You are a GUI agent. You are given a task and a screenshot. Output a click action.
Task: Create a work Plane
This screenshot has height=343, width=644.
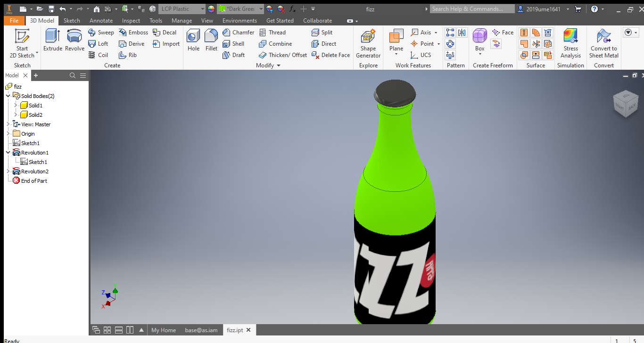tap(396, 41)
